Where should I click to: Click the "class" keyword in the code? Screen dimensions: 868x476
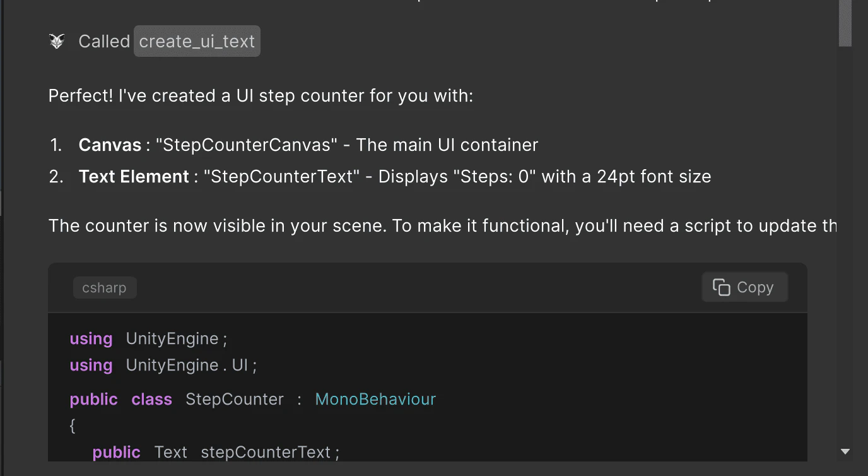pyautogui.click(x=151, y=400)
